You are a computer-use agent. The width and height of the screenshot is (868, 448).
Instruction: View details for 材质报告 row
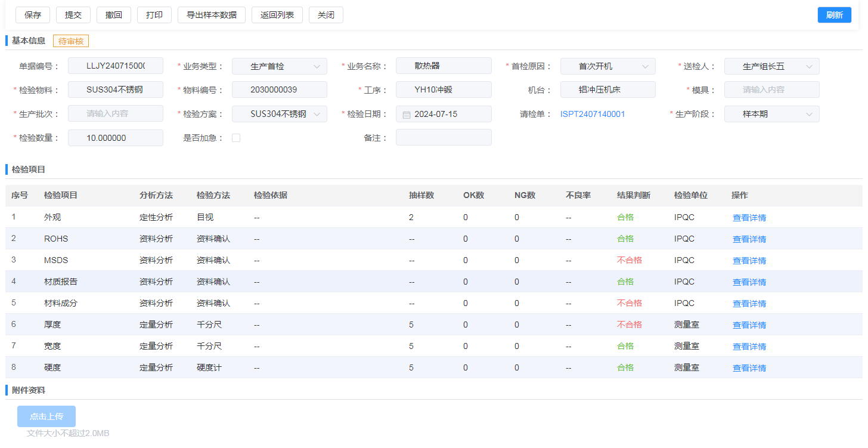[x=749, y=282]
